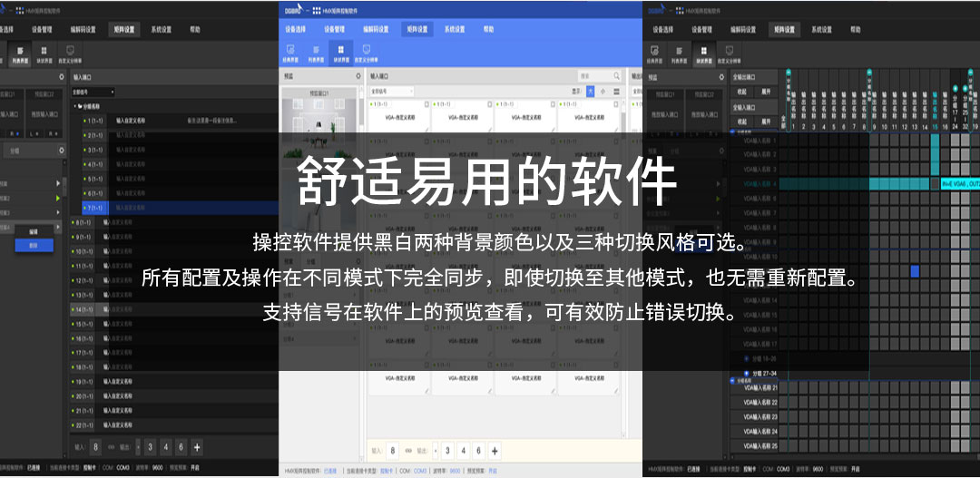
Task: Click 收起 button under 全输入端口
Action: pos(742,120)
